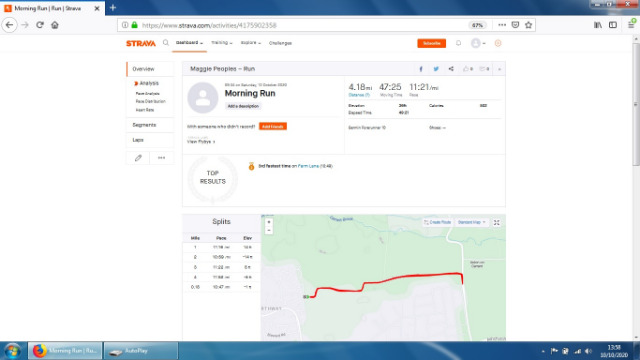Viewport: 640px width, 360px height.
Task: Click the Strava search magnifier icon
Action: 166,42
